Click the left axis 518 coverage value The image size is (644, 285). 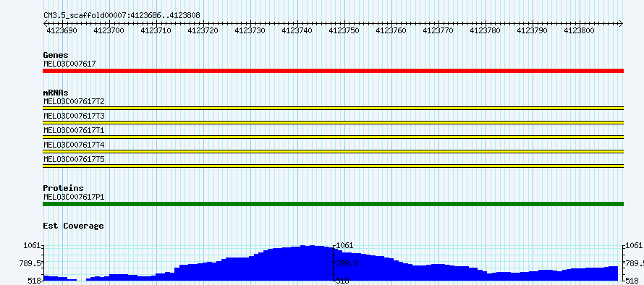(35, 281)
